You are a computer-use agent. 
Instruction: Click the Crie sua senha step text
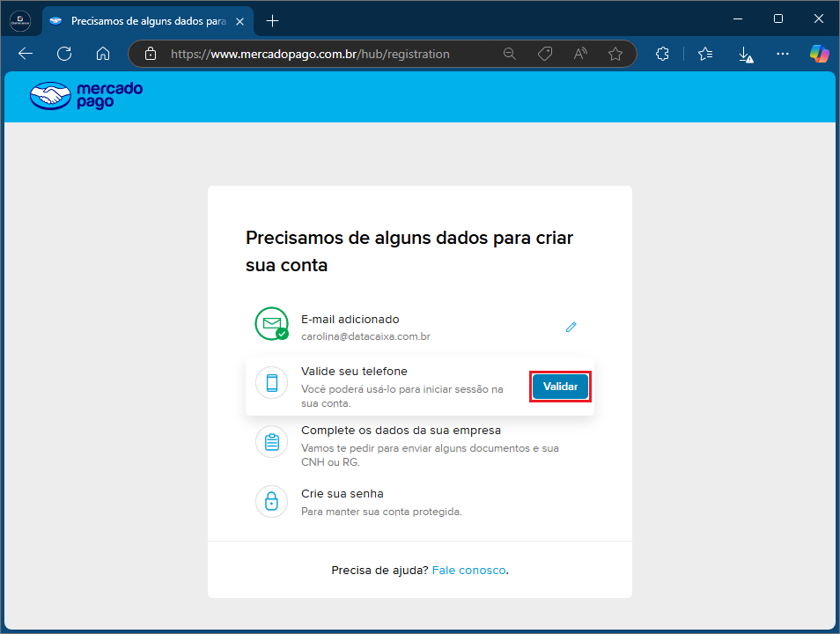point(343,494)
